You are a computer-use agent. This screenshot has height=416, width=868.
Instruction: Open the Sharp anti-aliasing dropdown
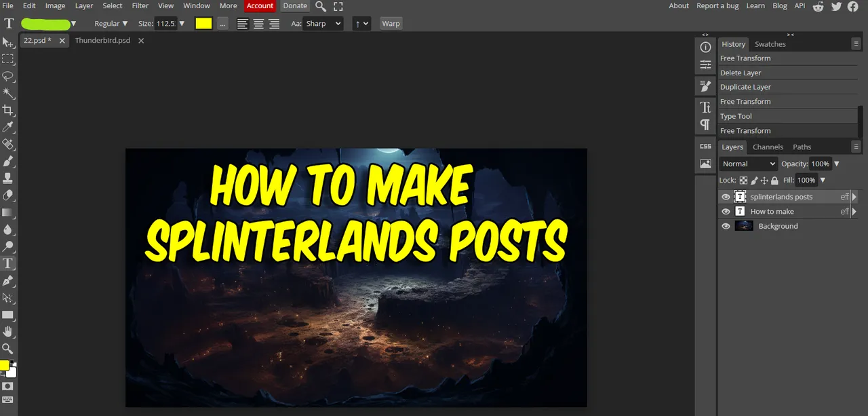point(323,24)
